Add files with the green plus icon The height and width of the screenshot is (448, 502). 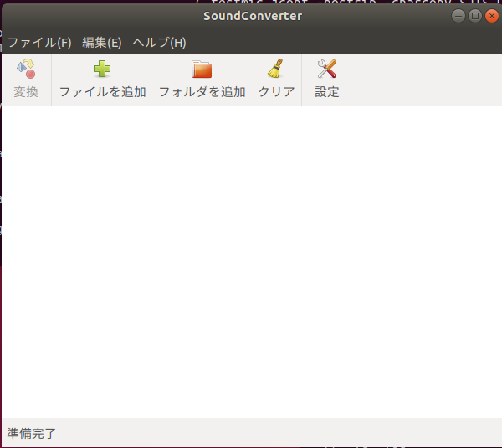(102, 69)
